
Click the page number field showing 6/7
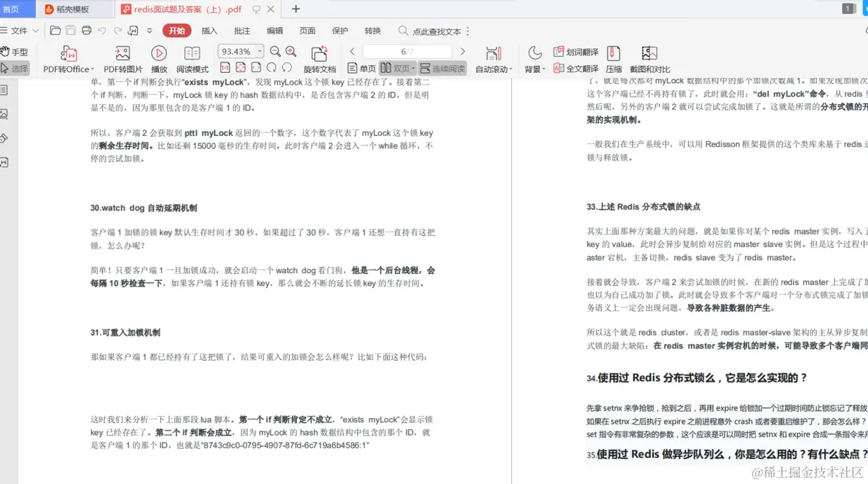pyautogui.click(x=407, y=52)
